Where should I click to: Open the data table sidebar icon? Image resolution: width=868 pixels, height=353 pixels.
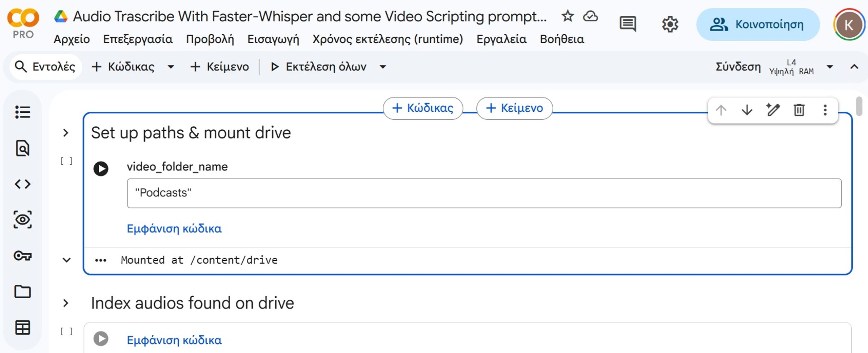pyautogui.click(x=23, y=328)
